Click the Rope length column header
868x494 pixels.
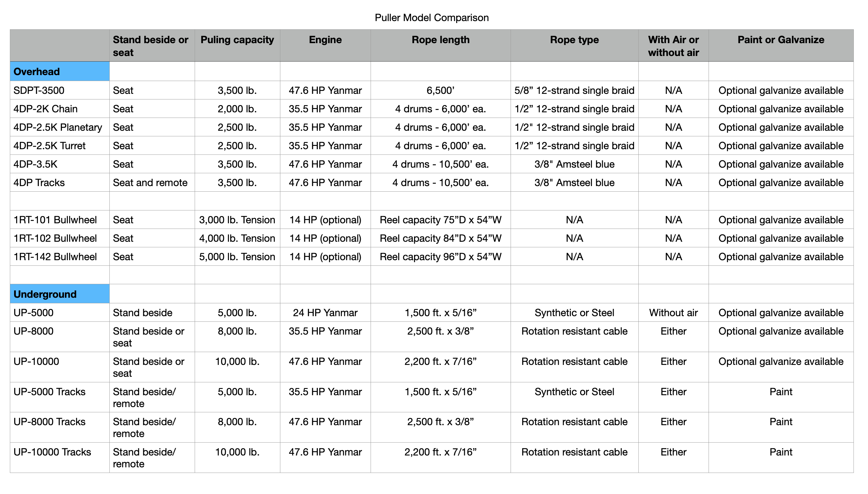coord(440,40)
